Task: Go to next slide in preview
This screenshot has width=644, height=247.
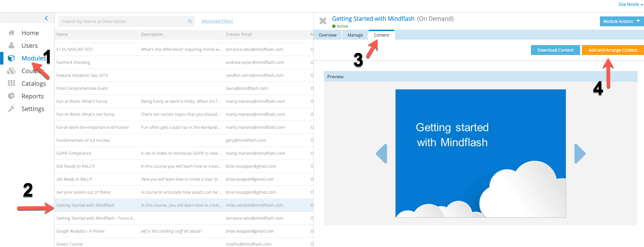Action: 580,154
